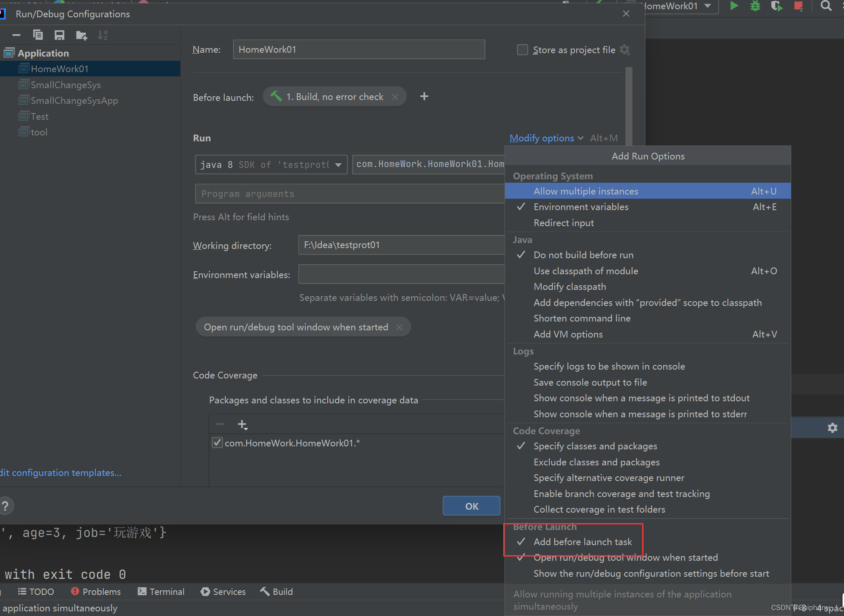
Task: Click the add coverage package plus icon
Action: pos(242,424)
